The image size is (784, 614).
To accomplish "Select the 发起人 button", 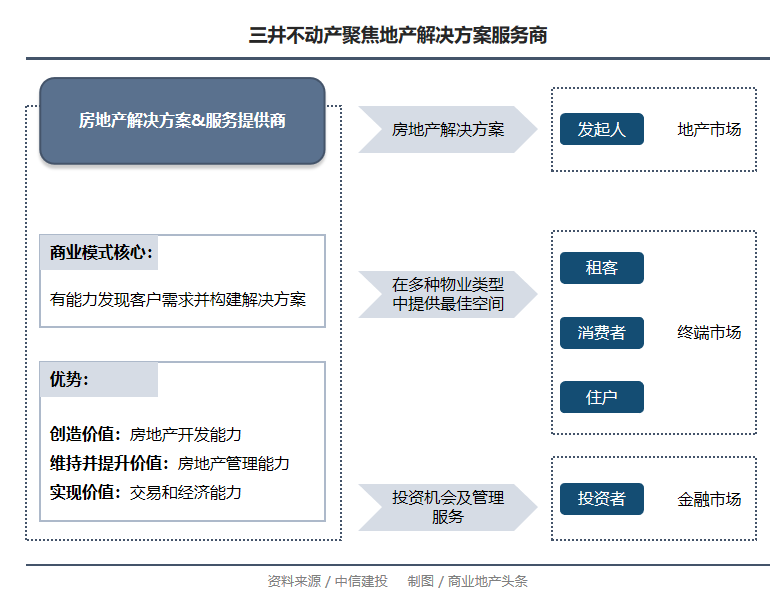I will (602, 129).
